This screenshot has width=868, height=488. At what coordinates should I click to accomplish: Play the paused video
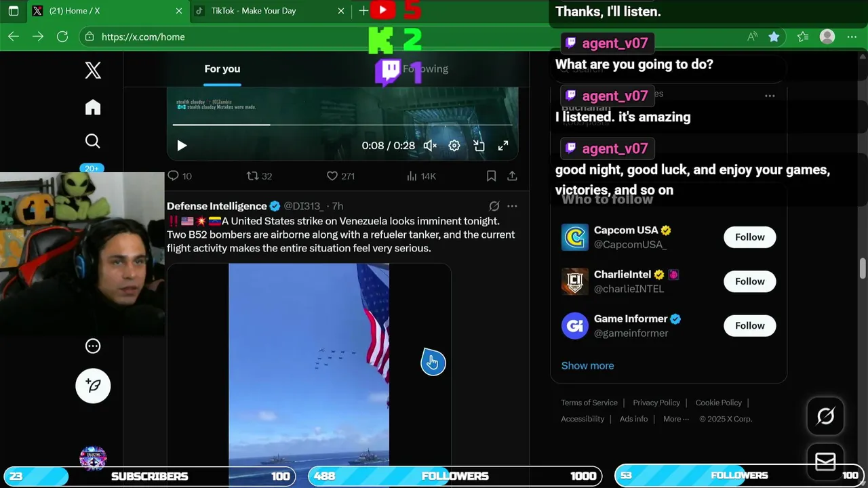point(182,146)
